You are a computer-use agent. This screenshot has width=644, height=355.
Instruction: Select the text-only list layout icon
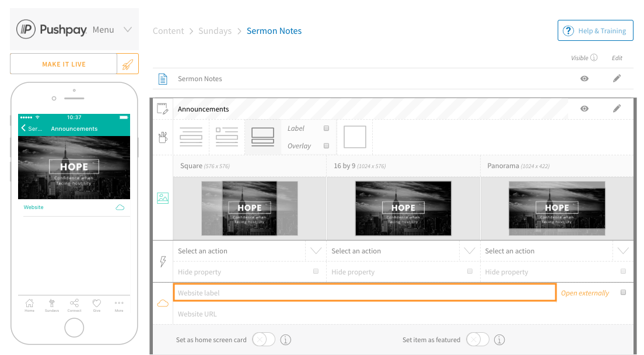(191, 137)
